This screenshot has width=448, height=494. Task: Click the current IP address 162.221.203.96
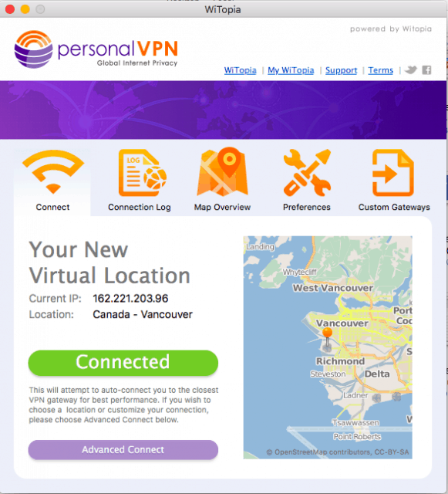[x=130, y=299]
